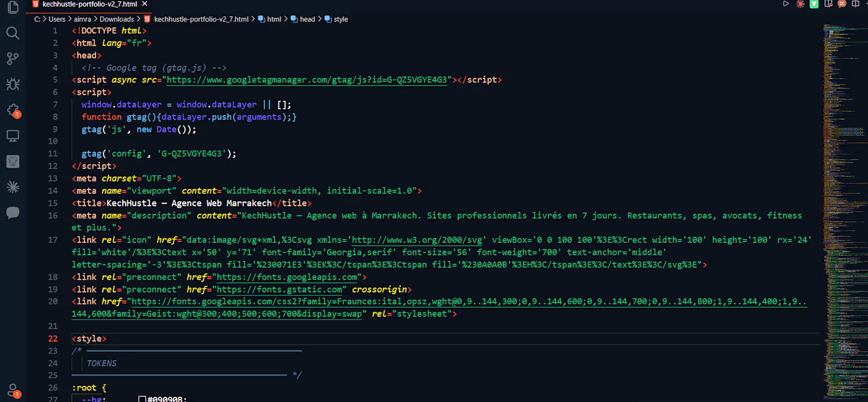Click the Google tag (gtag.js) comment
Screen dimensions: 868x402
(154, 68)
